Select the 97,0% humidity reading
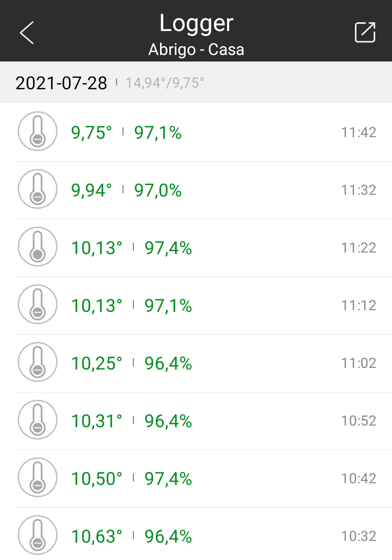This screenshot has width=392, height=560. pyautogui.click(x=158, y=190)
